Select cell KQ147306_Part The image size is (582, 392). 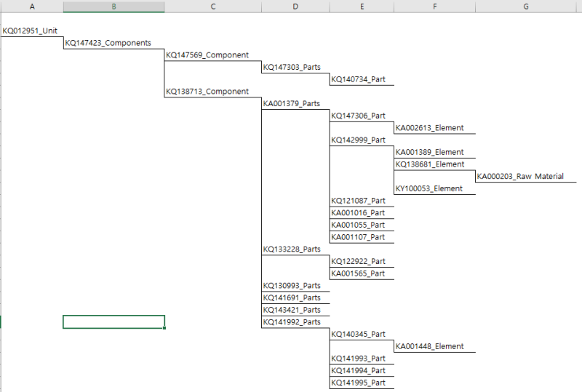(362, 116)
